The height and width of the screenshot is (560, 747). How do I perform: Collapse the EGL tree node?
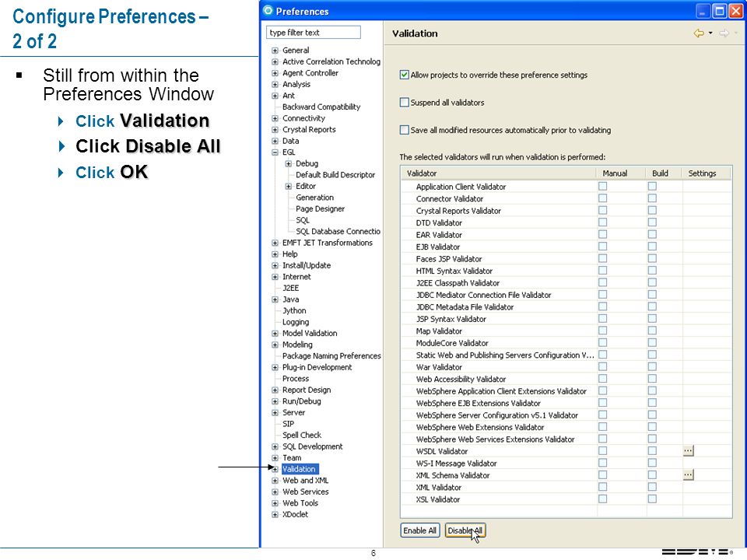[275, 152]
